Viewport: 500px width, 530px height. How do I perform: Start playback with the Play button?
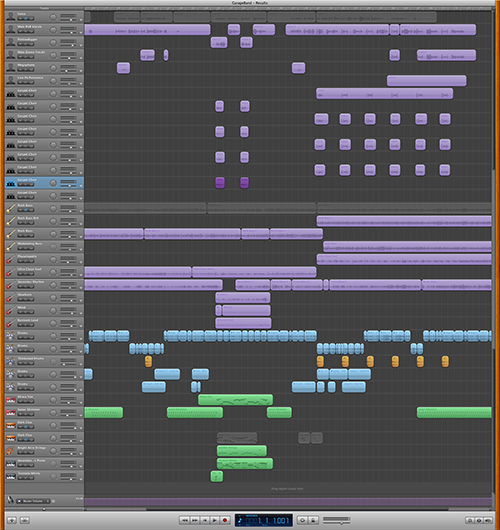214,520
